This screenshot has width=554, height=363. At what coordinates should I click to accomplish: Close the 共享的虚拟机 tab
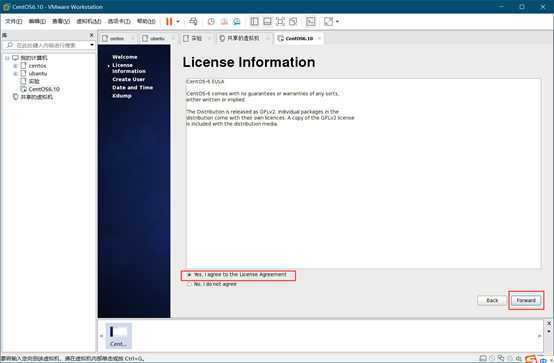tap(268, 38)
